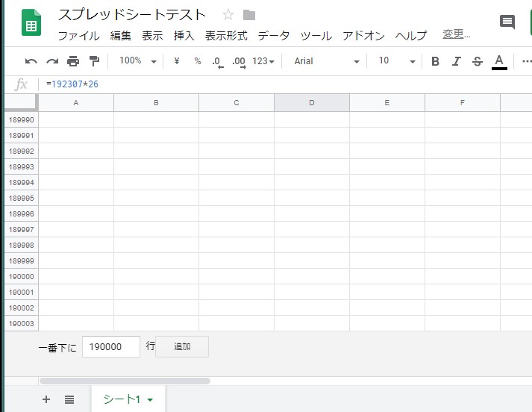532x412 pixels.
Task: Toggle strikethrough formatting
Action: point(478,61)
